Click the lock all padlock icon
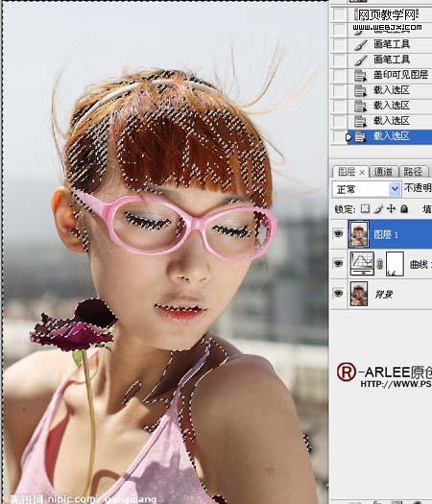 404,208
